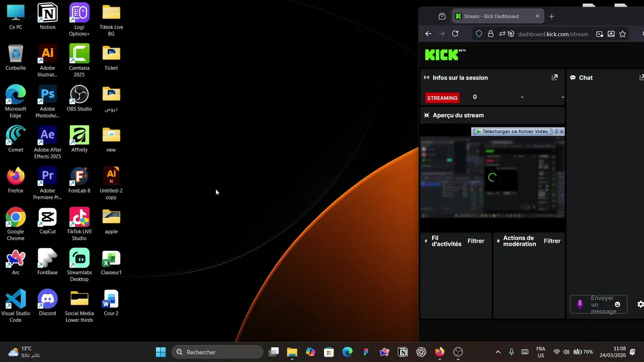Click the Rechercher taskbar search box

[x=217, y=352]
